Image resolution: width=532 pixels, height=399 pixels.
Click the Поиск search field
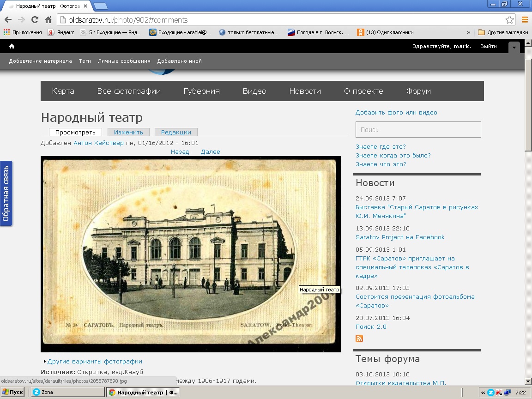coord(418,130)
